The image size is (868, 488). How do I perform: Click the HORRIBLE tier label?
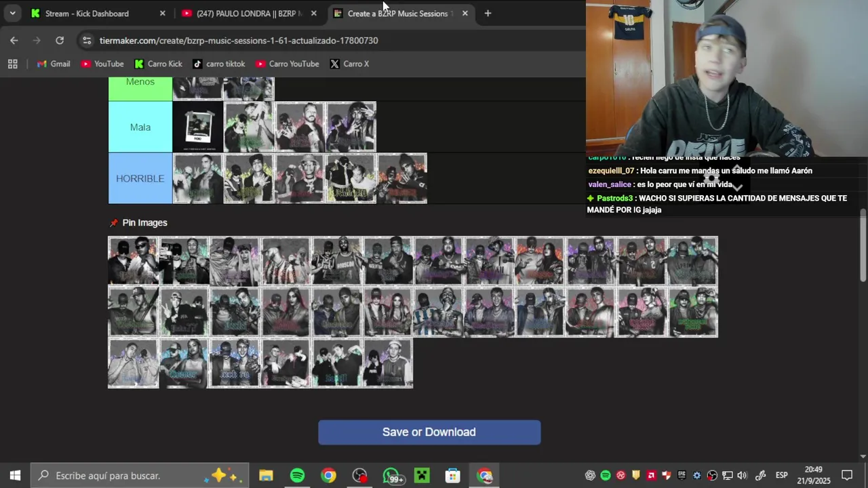click(x=140, y=178)
